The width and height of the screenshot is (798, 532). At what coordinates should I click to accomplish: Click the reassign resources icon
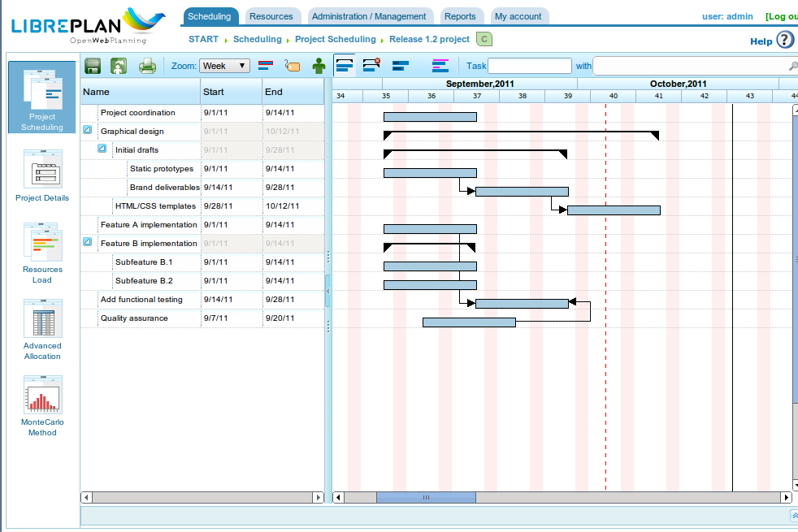click(x=119, y=66)
